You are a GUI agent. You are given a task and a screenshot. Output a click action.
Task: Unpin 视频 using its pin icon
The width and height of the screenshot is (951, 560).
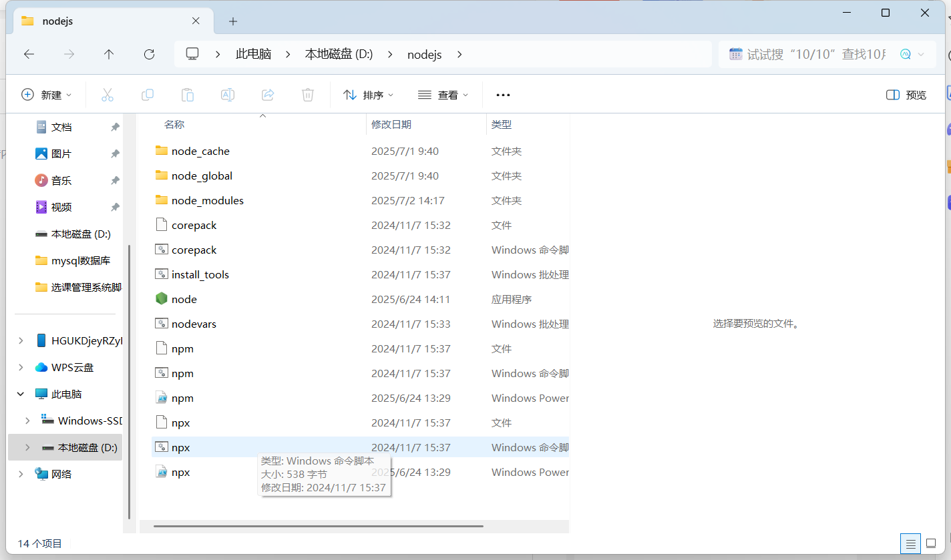(115, 207)
